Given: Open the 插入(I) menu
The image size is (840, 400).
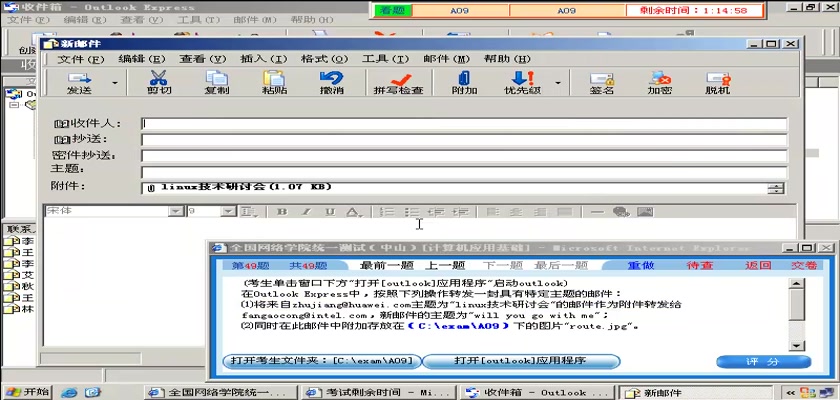Looking at the screenshot, I should click(264, 59).
